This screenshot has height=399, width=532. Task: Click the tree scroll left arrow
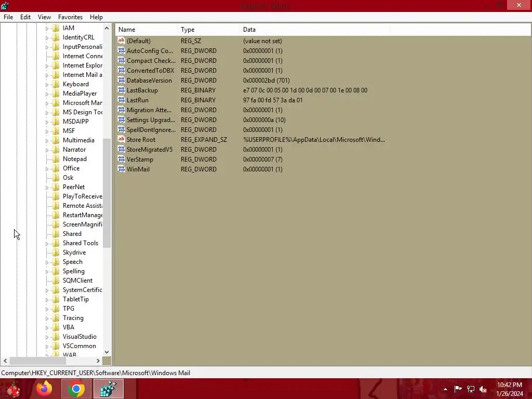point(5,361)
